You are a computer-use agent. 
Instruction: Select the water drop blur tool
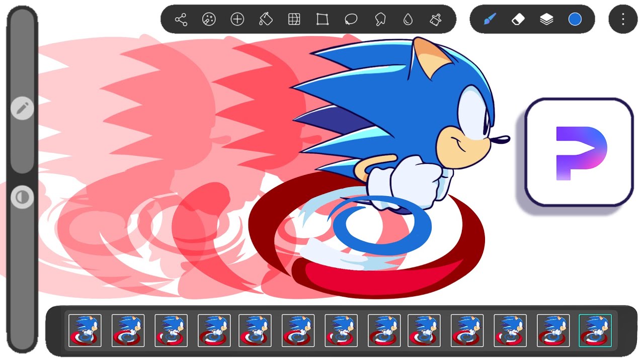(x=408, y=20)
